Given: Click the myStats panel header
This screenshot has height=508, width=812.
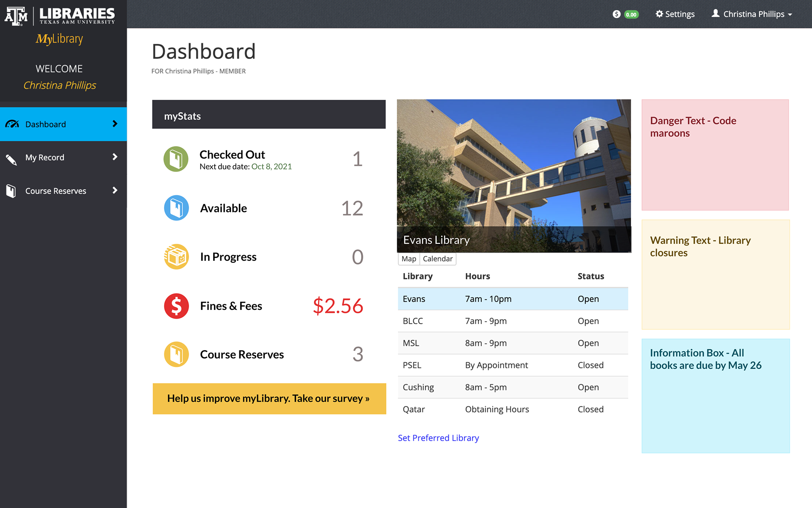Looking at the screenshot, I should coord(269,114).
